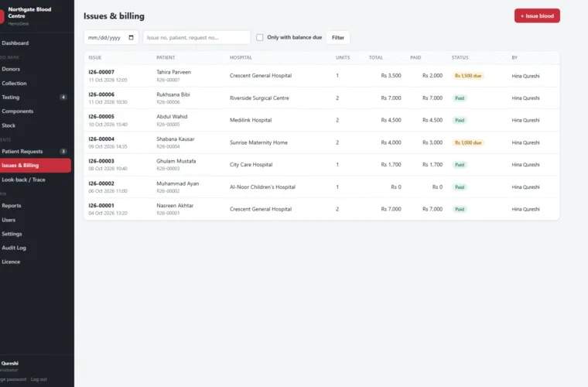This screenshot has height=387, width=588.
Task: Open issue I26-00004
Action: (101, 139)
